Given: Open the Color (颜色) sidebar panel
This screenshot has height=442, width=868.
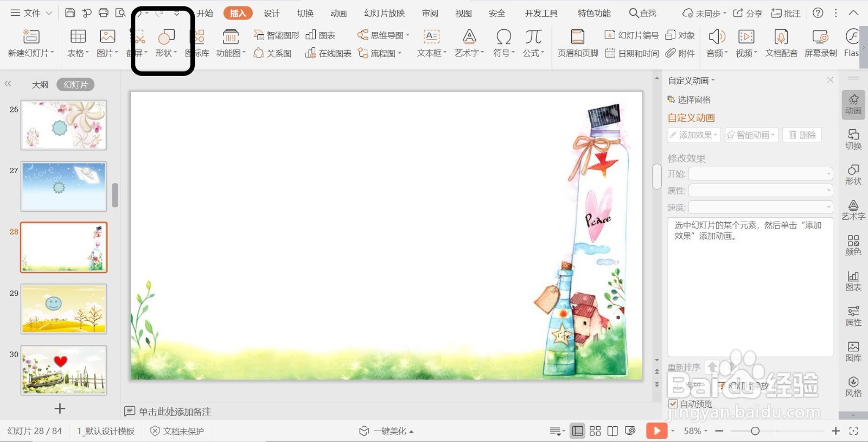Looking at the screenshot, I should (x=853, y=245).
